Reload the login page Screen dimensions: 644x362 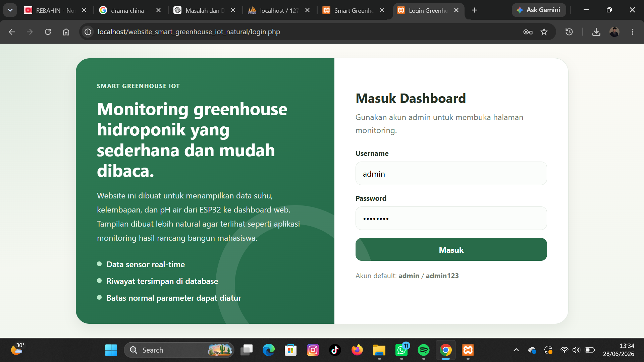point(48,32)
